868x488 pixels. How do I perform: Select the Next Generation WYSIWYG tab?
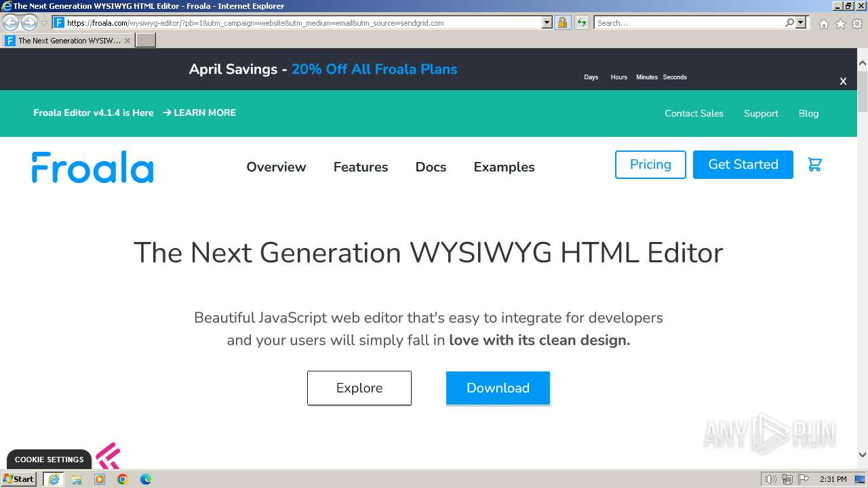click(x=68, y=41)
